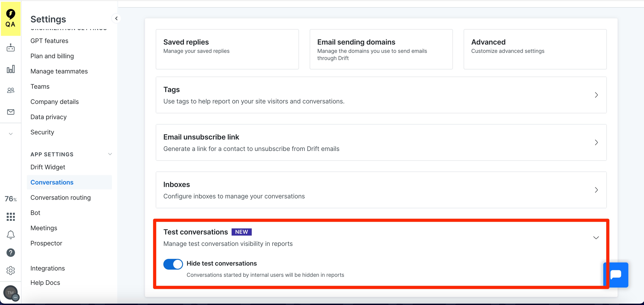This screenshot has width=644, height=305.
Task: Click the 76% progress indicator
Action: (x=11, y=199)
